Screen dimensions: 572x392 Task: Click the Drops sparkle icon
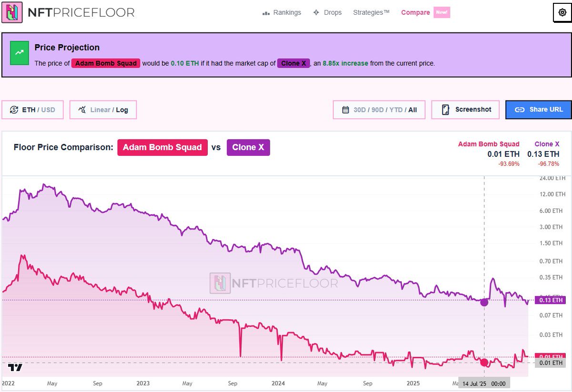[316, 12]
